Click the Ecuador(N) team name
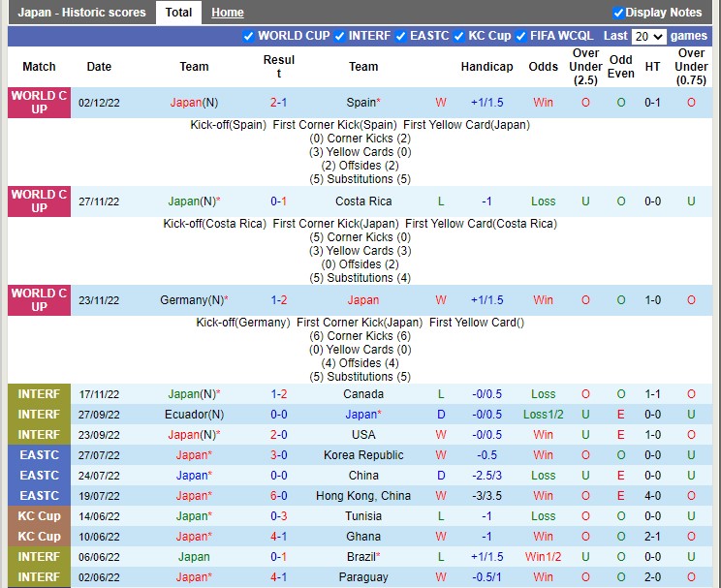This screenshot has height=588, width=721. 194,415
